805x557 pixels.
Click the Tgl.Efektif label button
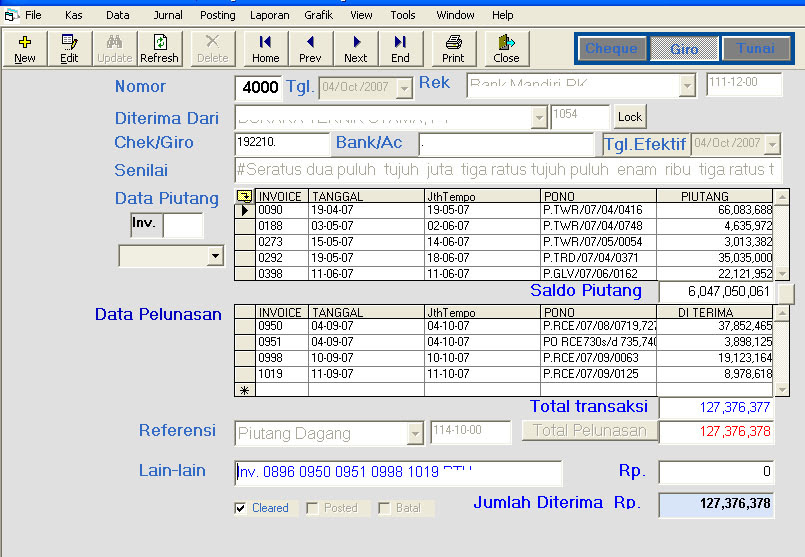pyautogui.click(x=645, y=144)
